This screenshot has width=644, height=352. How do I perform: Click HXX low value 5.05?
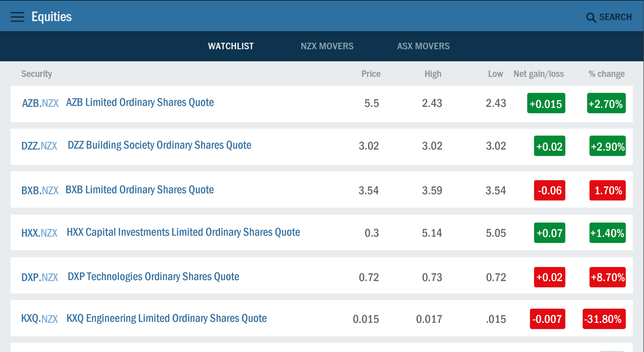coord(496,233)
